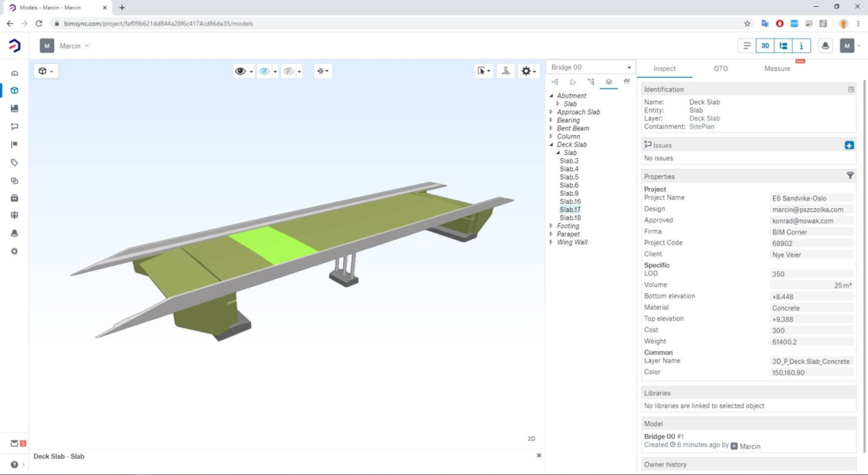Click the hide objects crossed-eye icon
This screenshot has height=475, width=868.
pyautogui.click(x=289, y=71)
